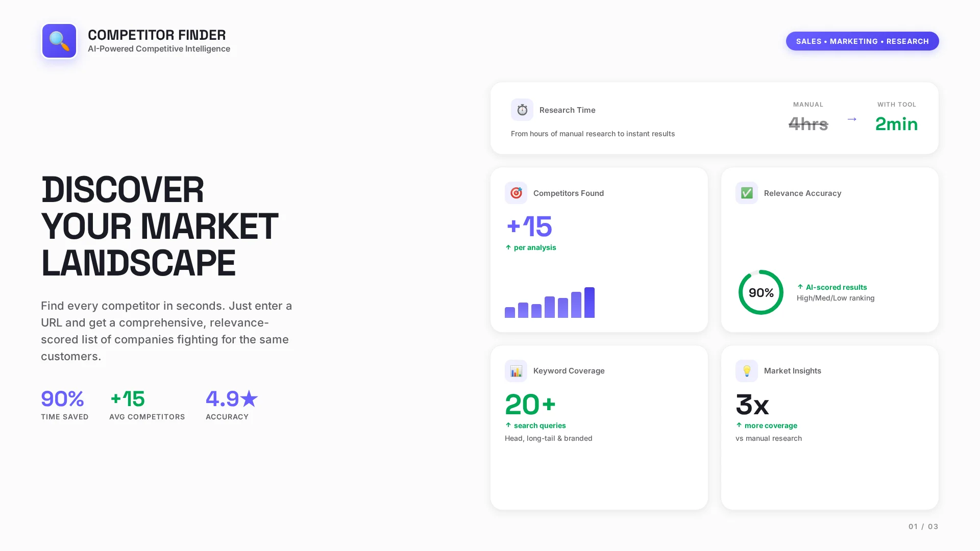This screenshot has width=980, height=551.
Task: Click the star icon next to 4.9 accuracy rating
Action: (x=250, y=399)
